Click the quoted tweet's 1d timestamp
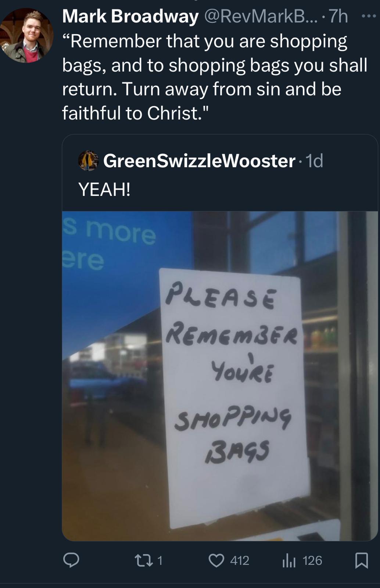 pyautogui.click(x=314, y=161)
